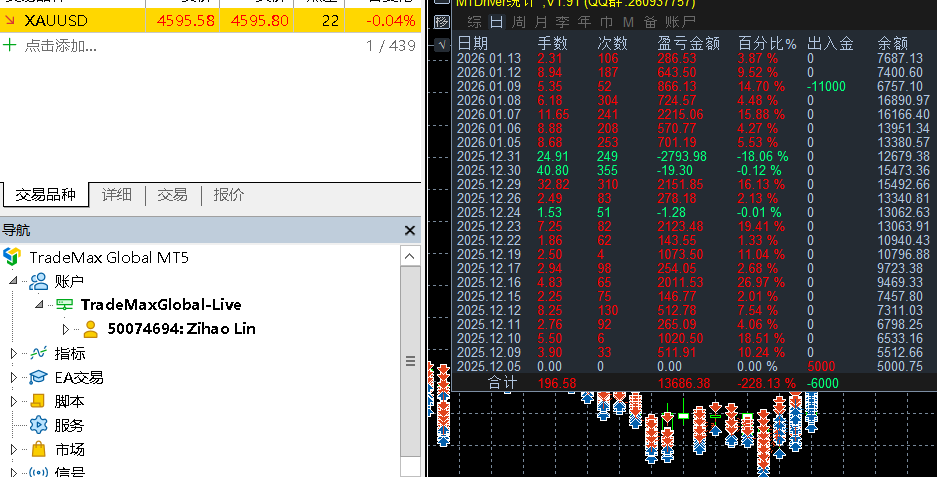This screenshot has width=937, height=477.
Task: Click the navigator scrollbar thumb grip
Action: (410, 361)
